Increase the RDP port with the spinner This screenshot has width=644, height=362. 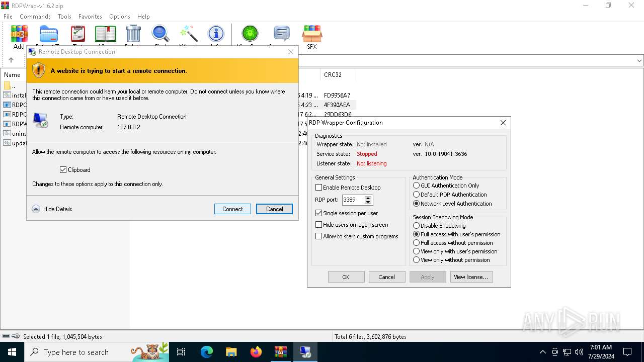coord(368,198)
